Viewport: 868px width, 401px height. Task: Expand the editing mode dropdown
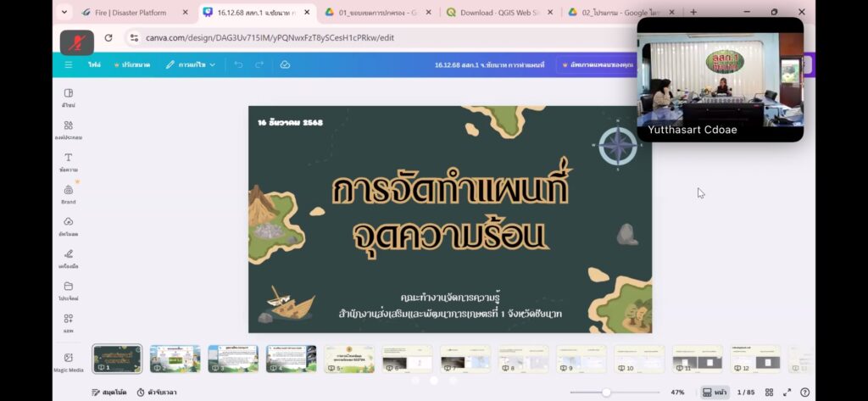pos(191,64)
